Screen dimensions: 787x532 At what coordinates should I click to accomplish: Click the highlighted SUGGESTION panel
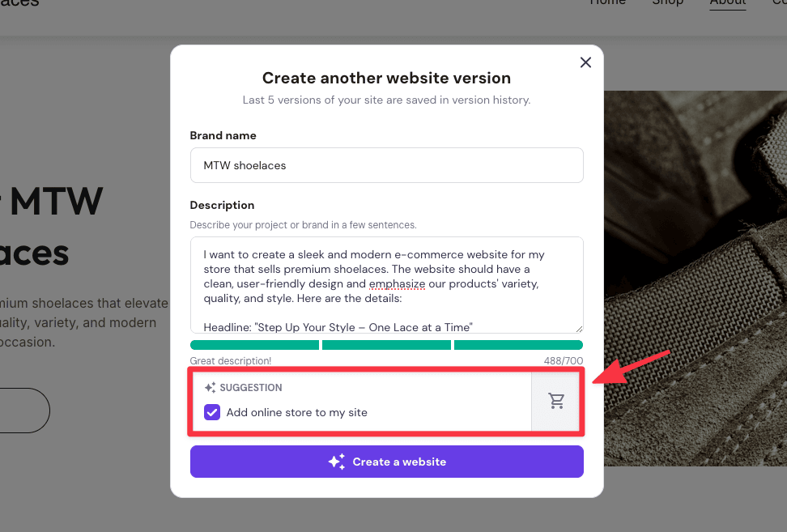pos(364,401)
